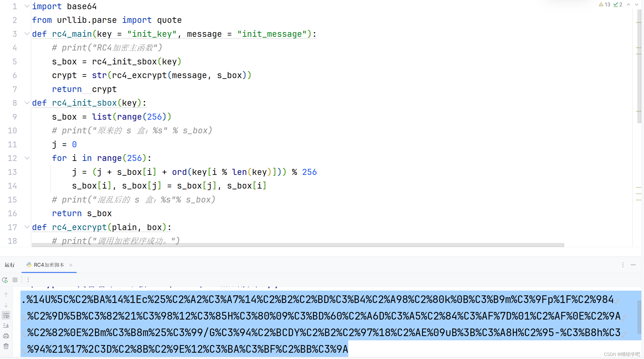Expand line 3 rc4_main function definition
The width and height of the screenshot is (644, 359).
tap(27, 34)
